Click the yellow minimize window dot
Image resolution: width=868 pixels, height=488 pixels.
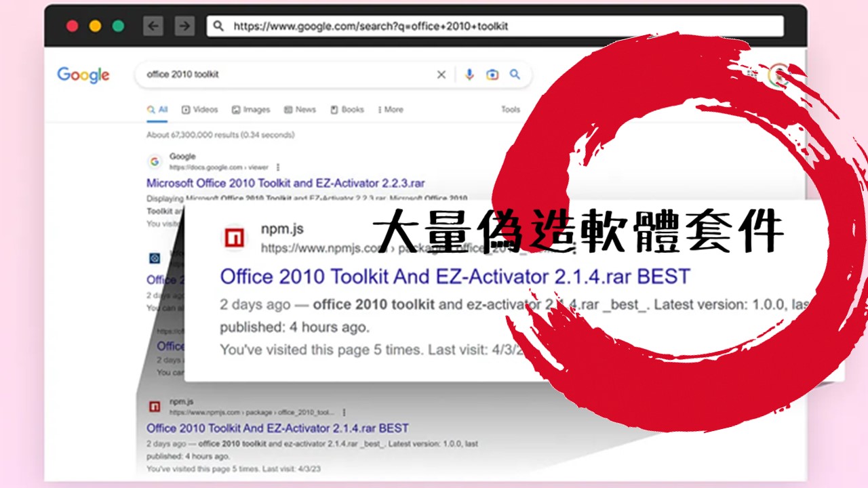95,26
